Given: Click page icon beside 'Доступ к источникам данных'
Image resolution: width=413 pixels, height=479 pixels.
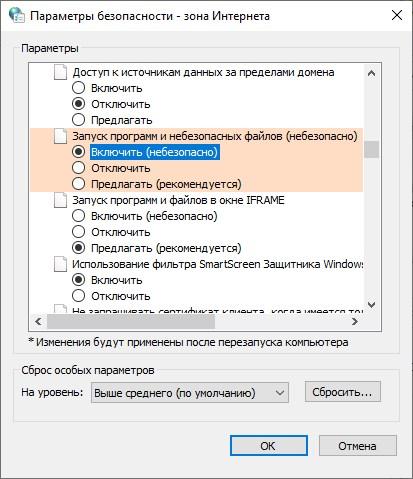Looking at the screenshot, I should point(60,72).
